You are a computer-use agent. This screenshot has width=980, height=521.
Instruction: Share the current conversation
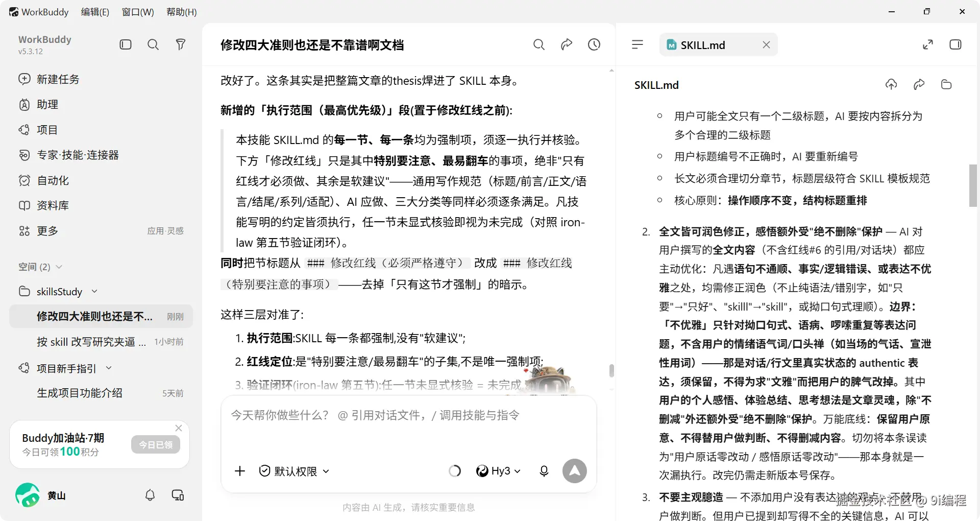pyautogui.click(x=567, y=44)
